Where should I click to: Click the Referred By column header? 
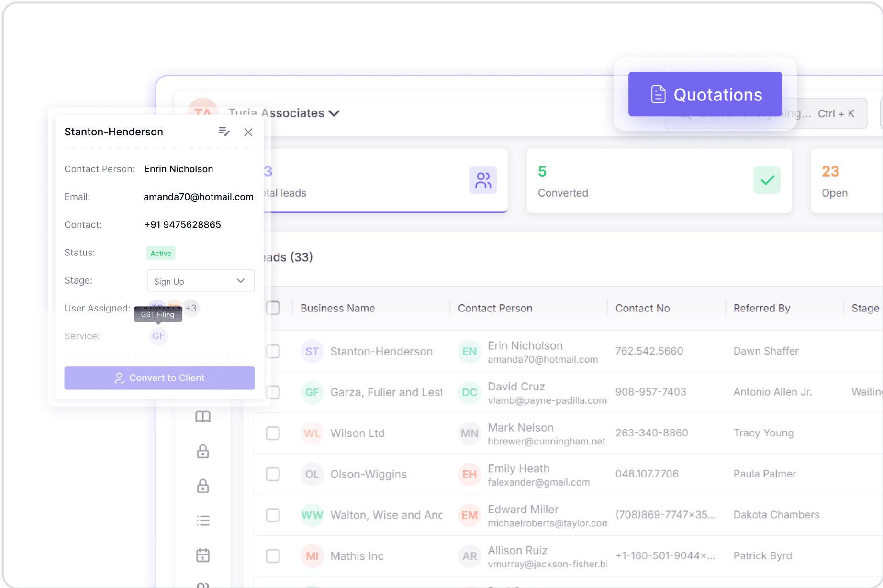[761, 308]
